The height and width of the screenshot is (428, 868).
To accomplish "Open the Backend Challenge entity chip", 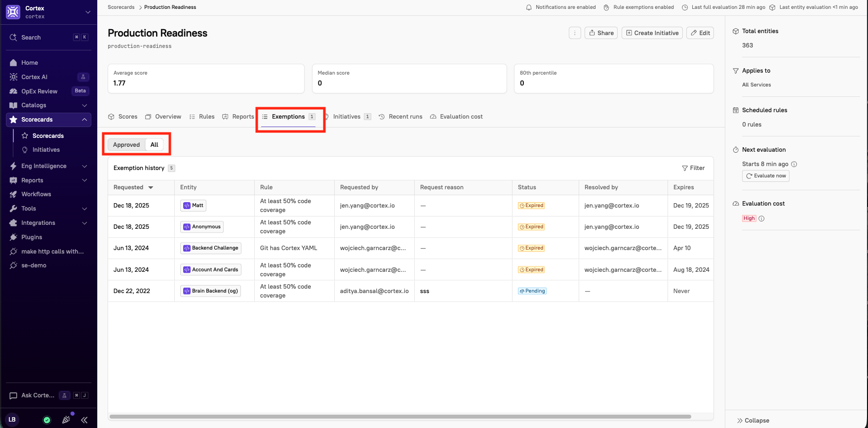I will (211, 248).
